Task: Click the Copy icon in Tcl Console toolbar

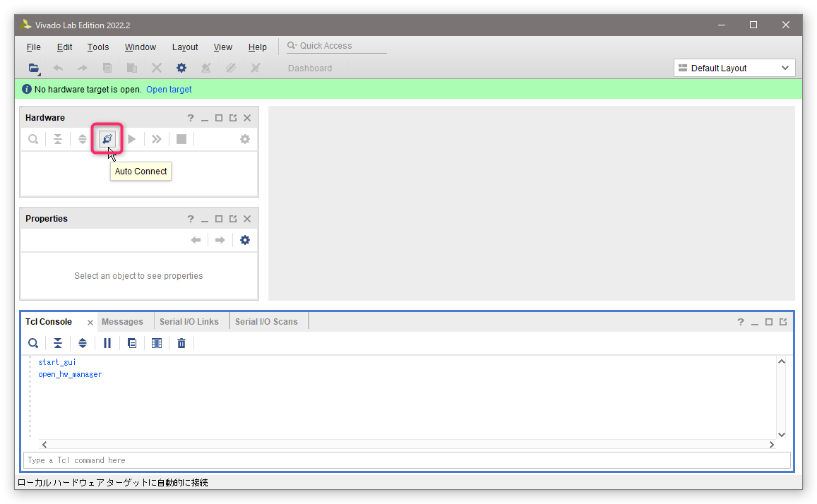Action: point(132,343)
